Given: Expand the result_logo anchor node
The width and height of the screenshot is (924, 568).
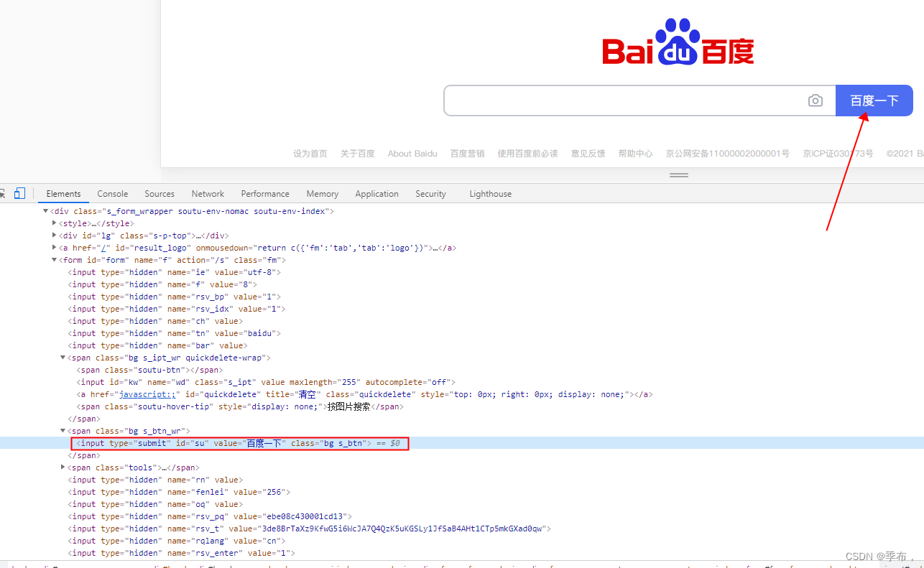Looking at the screenshot, I should 55,248.
